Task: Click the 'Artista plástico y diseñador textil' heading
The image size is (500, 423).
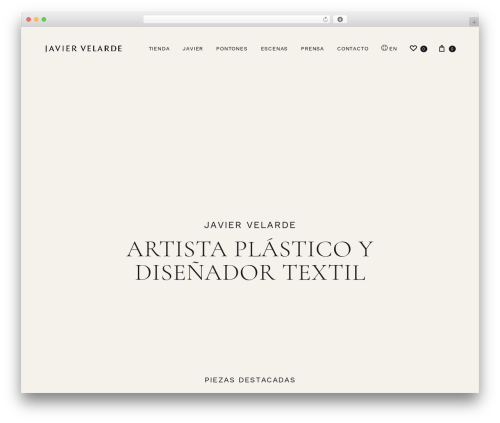Action: tap(250, 261)
